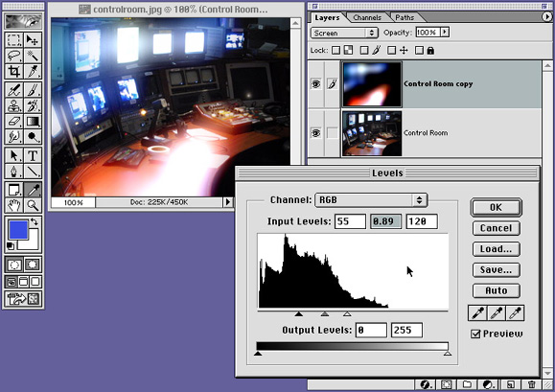Uncheck the Preview checkbox
Viewport: 555px width, 392px height.
coord(476,334)
